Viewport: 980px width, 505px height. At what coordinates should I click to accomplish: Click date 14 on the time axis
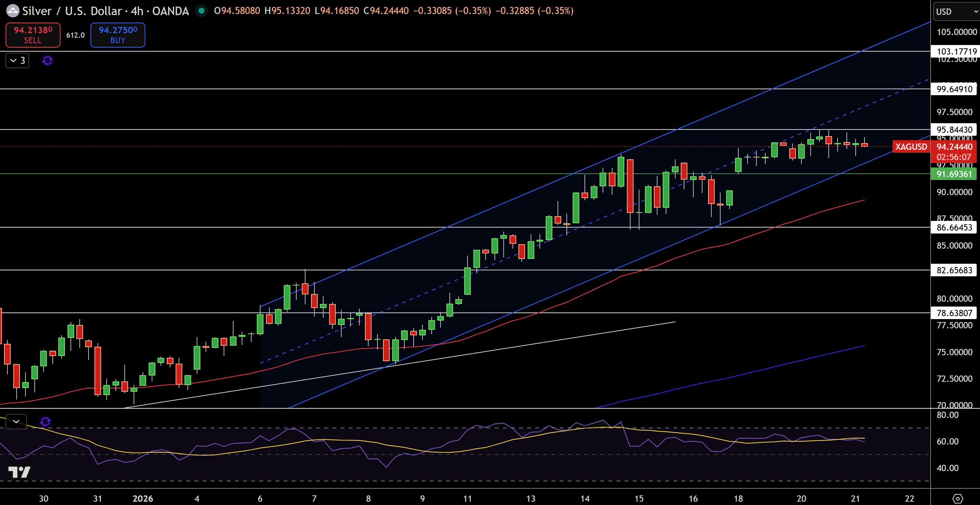585,498
